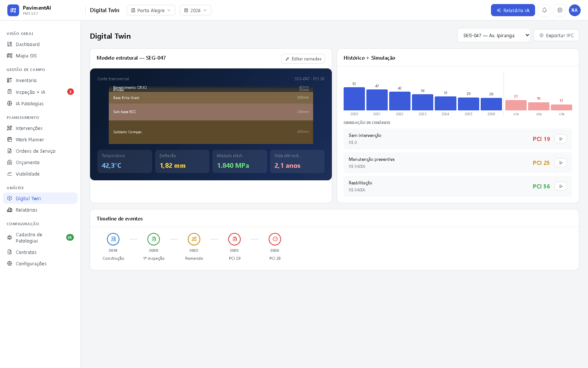This screenshot has width=588, height=368.
Task: Open Work Planner page
Action: (40, 139)
